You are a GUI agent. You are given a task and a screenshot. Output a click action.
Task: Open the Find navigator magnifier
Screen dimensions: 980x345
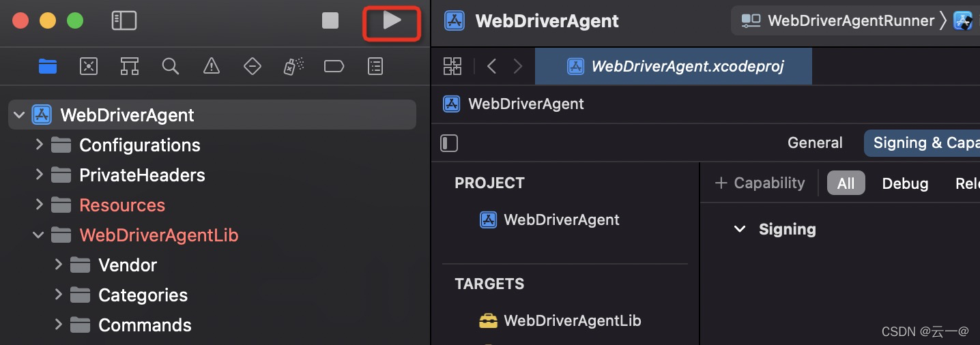(x=171, y=66)
